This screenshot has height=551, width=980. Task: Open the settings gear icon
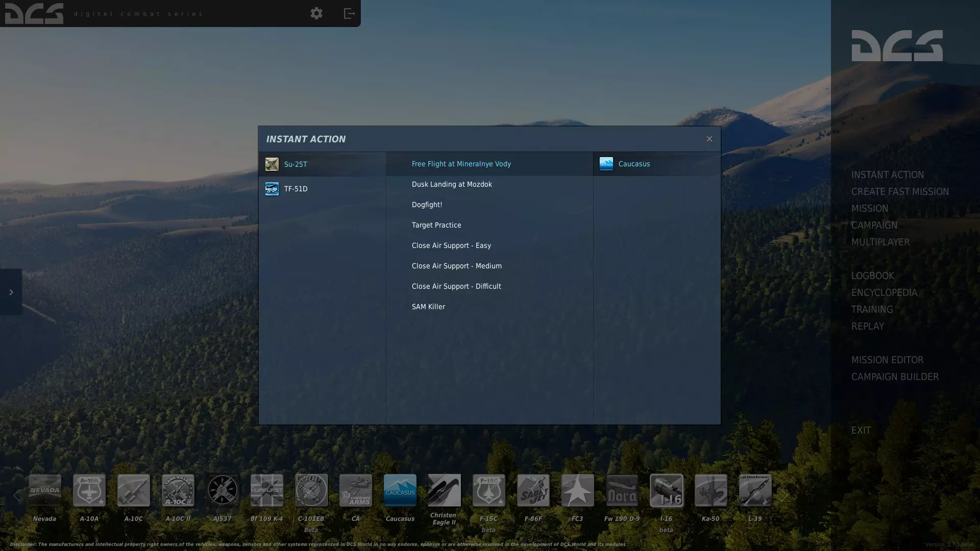coord(316,13)
